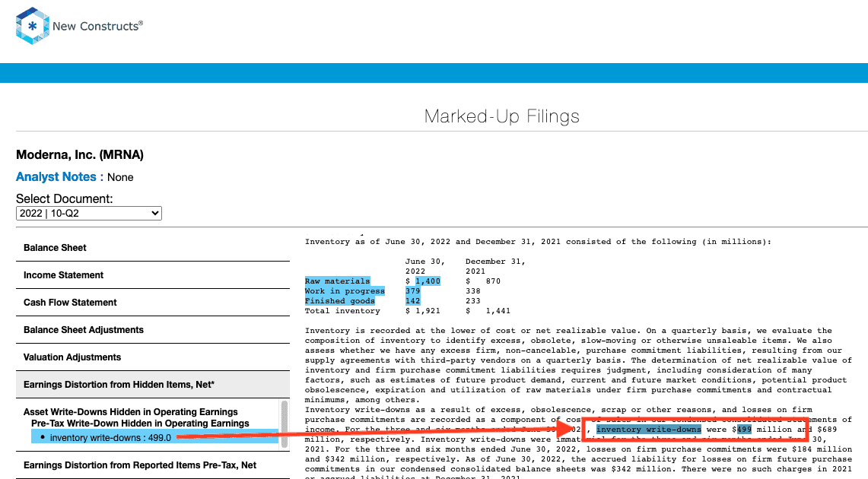Click the highlighted 1,400 raw materials value
The height and width of the screenshot is (479, 868).
pyautogui.click(x=428, y=281)
